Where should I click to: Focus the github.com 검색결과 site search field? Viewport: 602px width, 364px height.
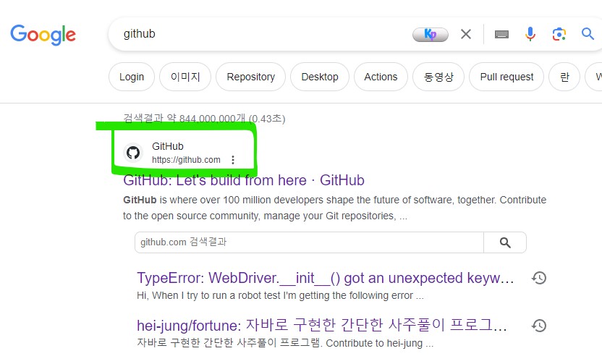[309, 242]
